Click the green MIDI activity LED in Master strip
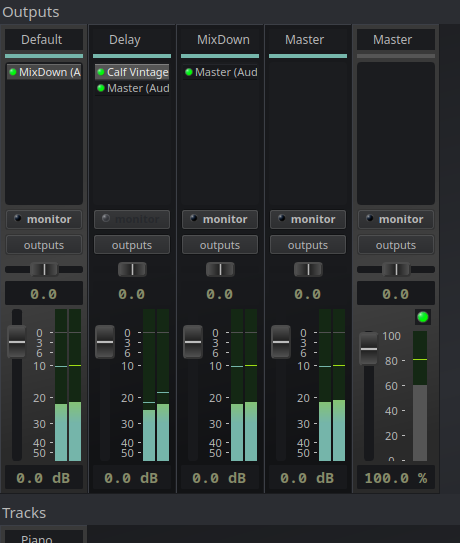 [x=423, y=317]
